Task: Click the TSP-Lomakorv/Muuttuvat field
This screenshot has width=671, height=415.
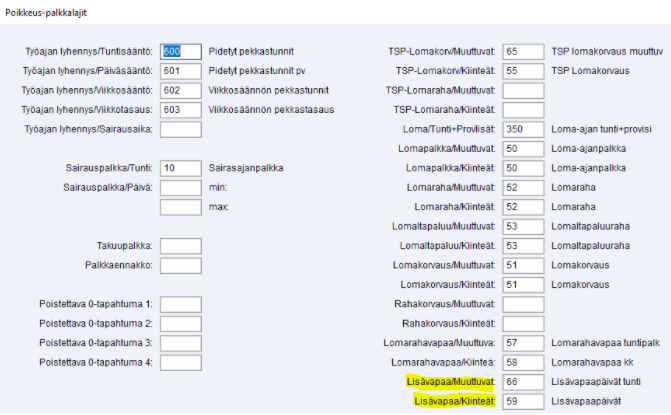Action: click(x=524, y=51)
